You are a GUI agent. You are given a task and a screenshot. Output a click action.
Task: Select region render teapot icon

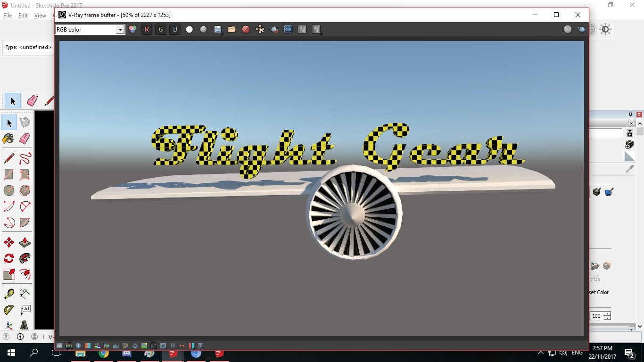pos(274,29)
